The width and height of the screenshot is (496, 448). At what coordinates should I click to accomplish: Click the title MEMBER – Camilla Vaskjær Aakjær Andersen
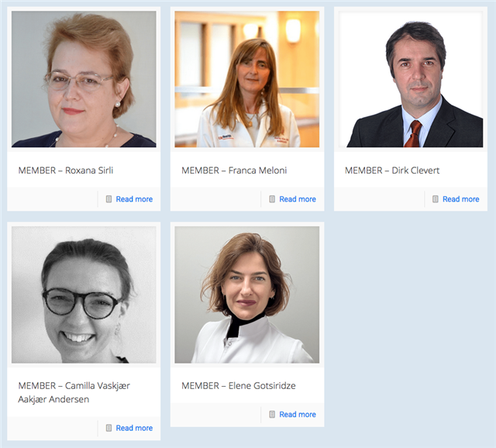(x=74, y=392)
